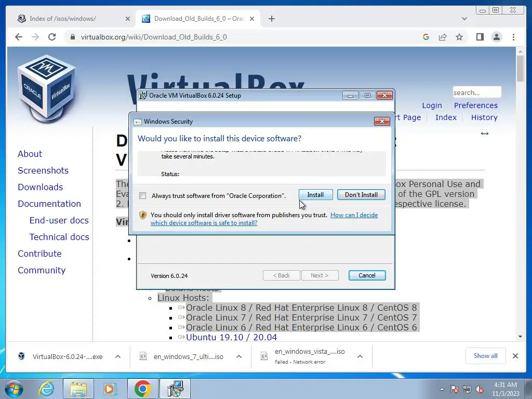Select Download_Old_Builds_6_0 tab
The width and height of the screenshot is (532, 399).
click(x=198, y=19)
